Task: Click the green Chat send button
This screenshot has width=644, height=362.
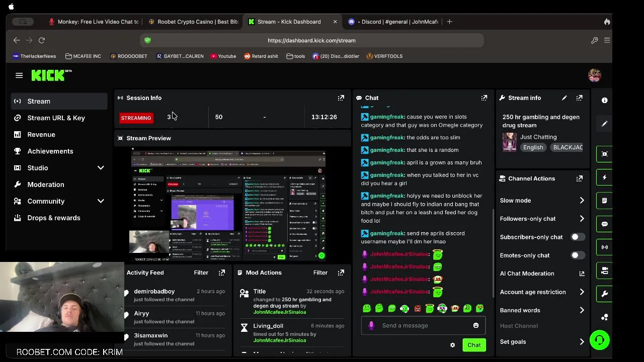Action: tap(474, 345)
